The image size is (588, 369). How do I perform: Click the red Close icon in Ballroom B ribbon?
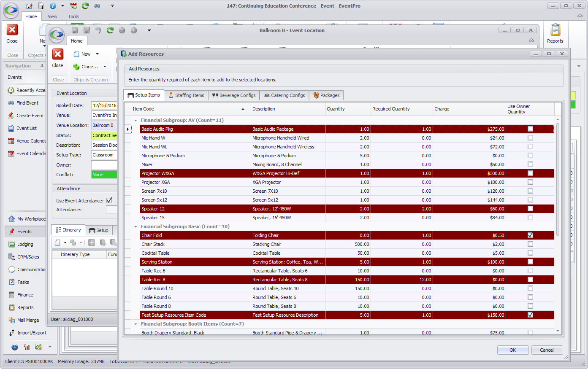click(x=58, y=54)
